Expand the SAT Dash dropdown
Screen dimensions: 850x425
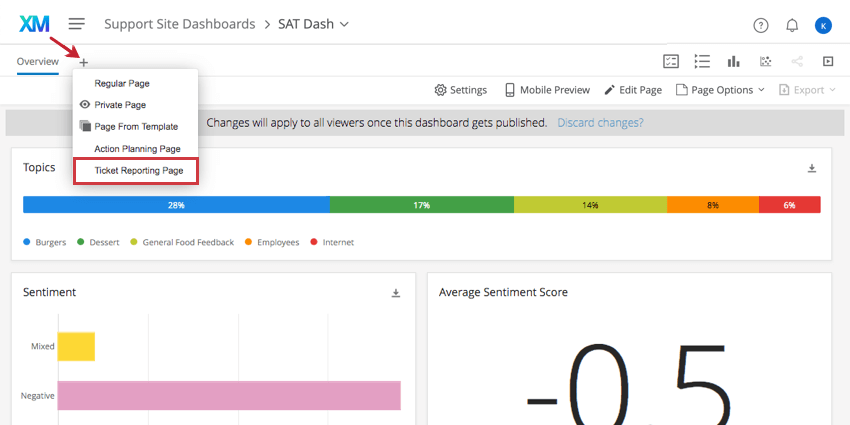coord(345,23)
